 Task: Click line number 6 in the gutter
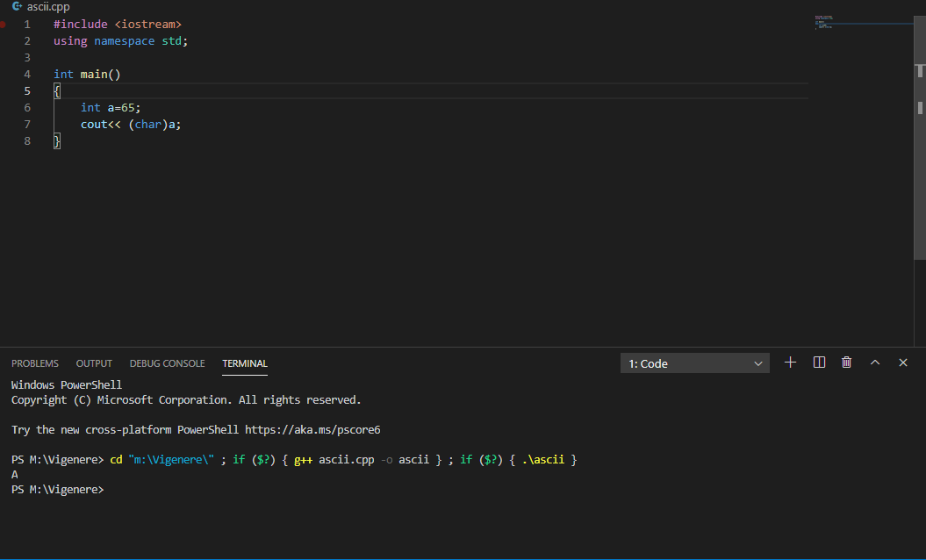(x=27, y=108)
